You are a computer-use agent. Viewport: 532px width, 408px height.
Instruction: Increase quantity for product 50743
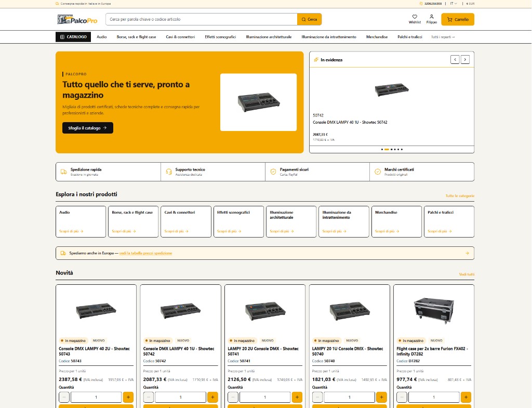pos(128,397)
